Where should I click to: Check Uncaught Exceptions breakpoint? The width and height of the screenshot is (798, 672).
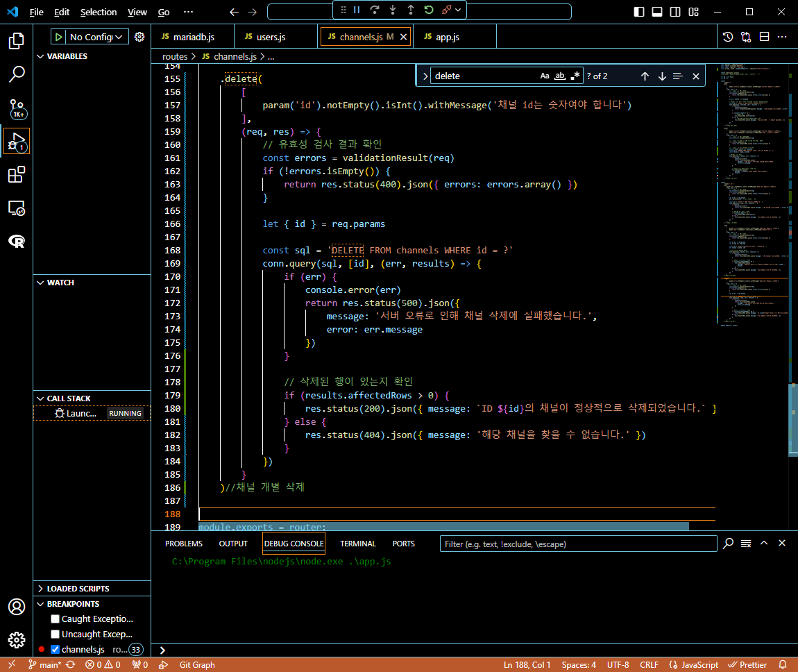56,635
